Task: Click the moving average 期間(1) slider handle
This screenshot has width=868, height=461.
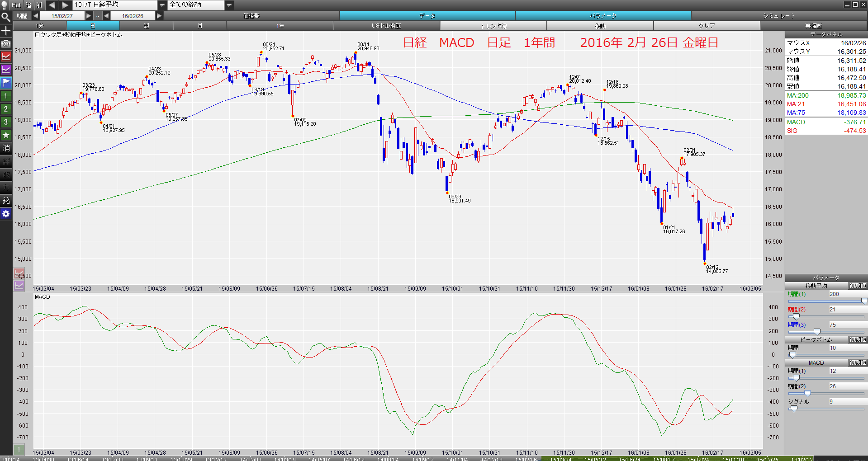Action: (x=864, y=301)
